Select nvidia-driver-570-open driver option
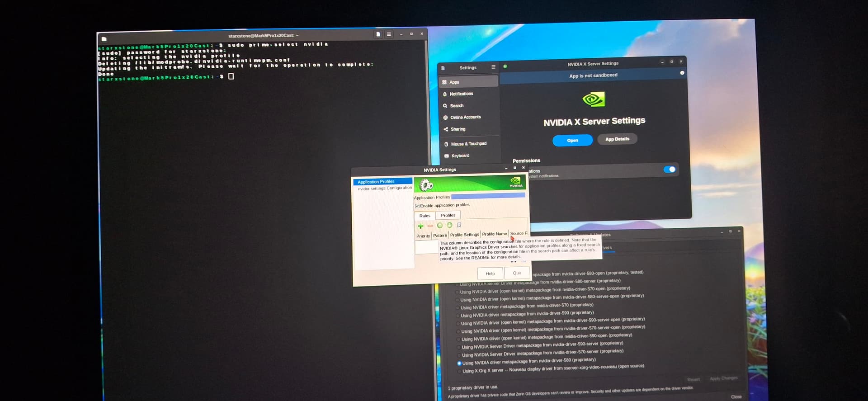868x401 pixels. coord(457,292)
